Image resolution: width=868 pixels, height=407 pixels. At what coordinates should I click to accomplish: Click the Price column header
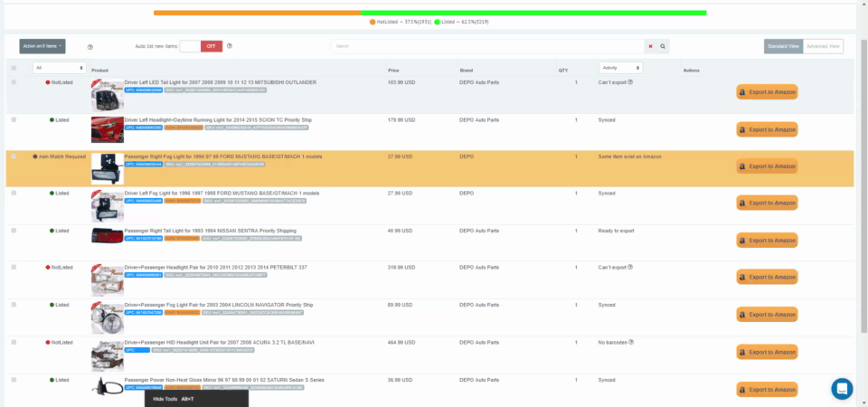click(393, 71)
